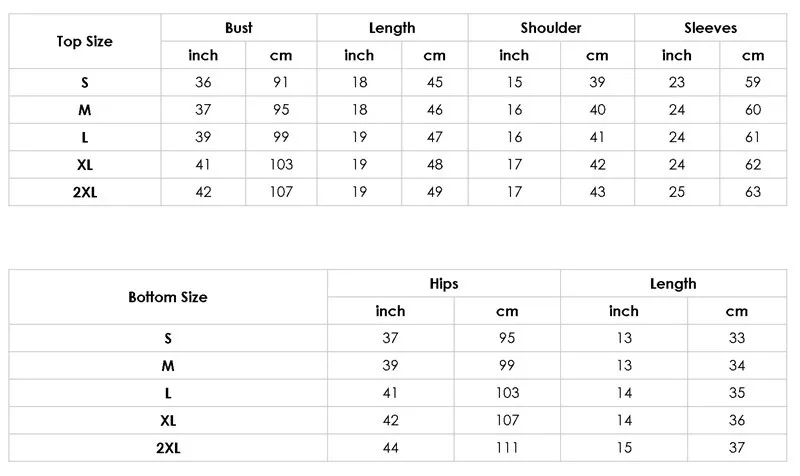Select the 2XL row label in the top table
800x476 pixels.
pyautogui.click(x=85, y=192)
